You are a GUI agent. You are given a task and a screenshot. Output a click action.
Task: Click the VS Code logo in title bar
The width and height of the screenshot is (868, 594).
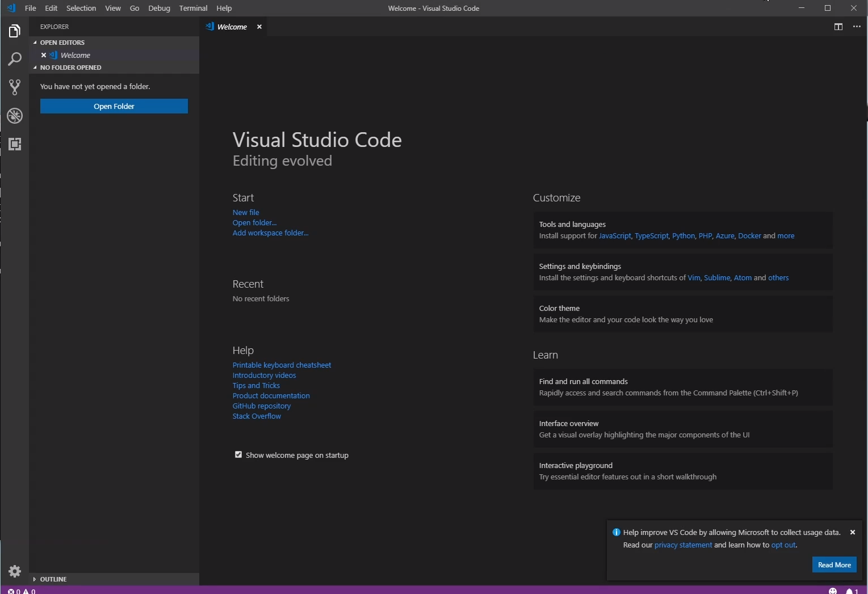[x=11, y=8]
